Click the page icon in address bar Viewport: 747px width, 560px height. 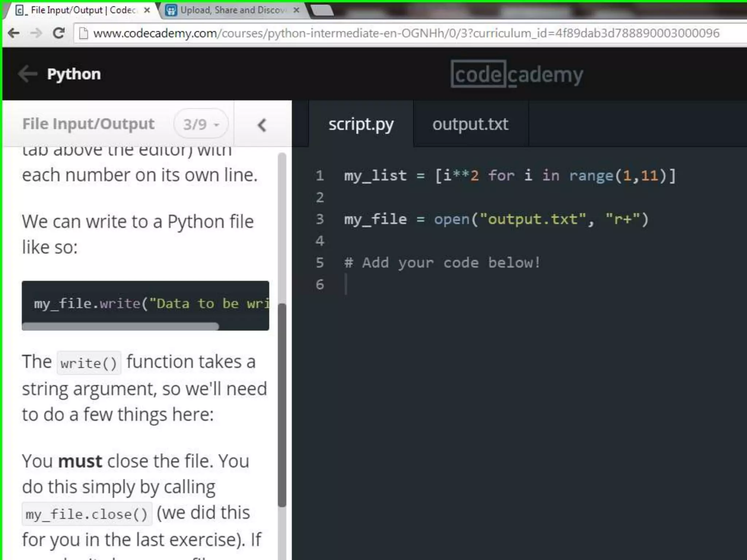[x=84, y=33]
